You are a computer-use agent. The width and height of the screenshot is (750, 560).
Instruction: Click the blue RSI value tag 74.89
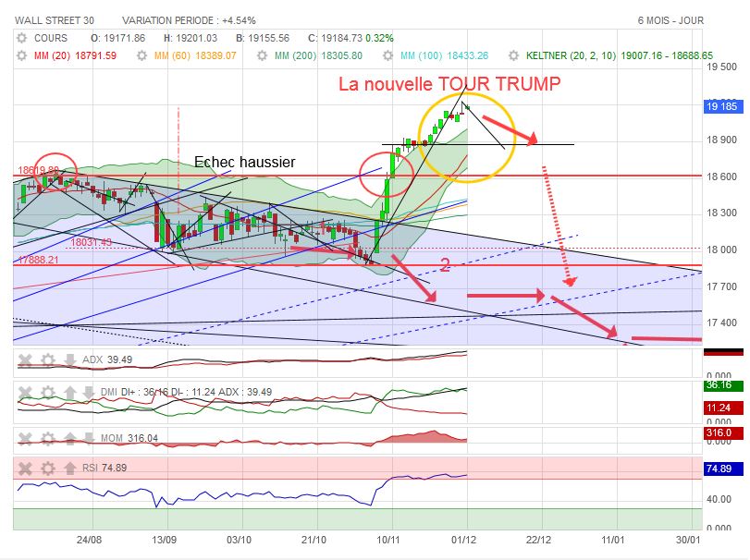723,469
